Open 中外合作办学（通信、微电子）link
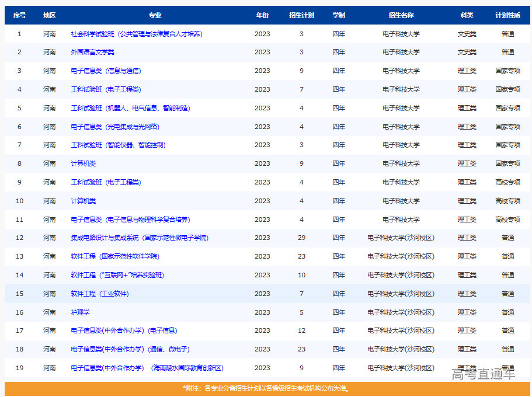 (x=130, y=349)
